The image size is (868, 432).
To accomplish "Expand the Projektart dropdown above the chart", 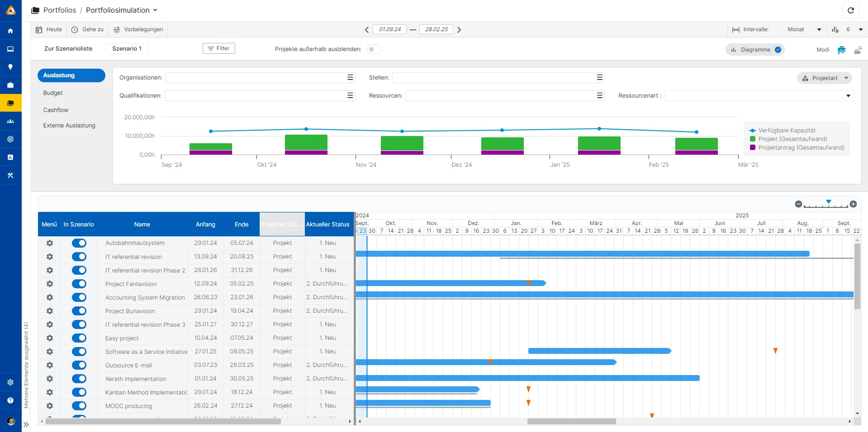I will pos(824,78).
